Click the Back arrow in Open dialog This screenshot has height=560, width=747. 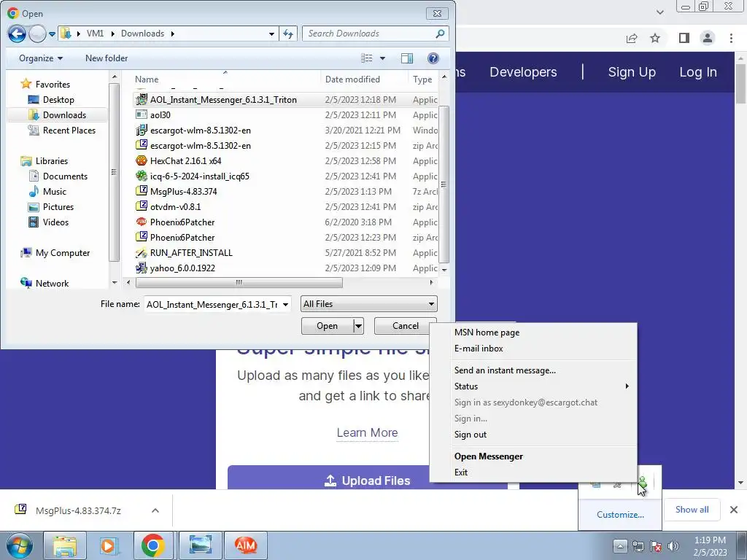pyautogui.click(x=17, y=34)
